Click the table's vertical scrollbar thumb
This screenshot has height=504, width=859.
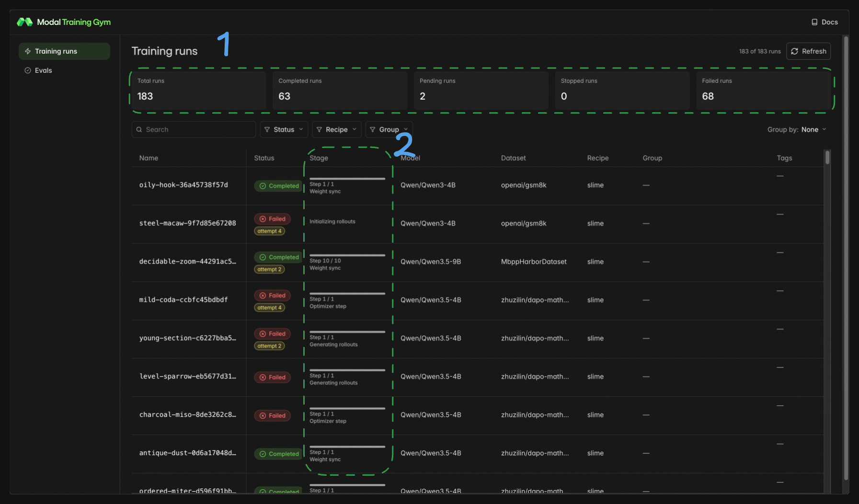coord(827,158)
